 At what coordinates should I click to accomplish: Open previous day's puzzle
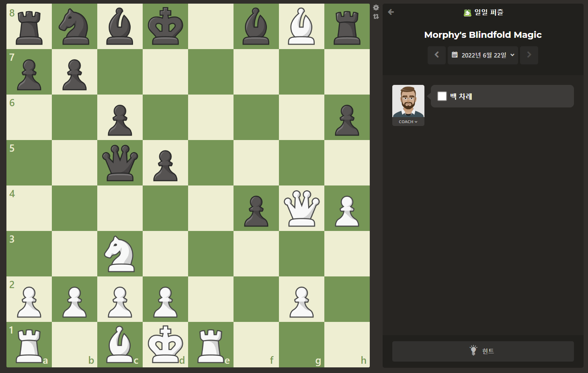(x=436, y=55)
